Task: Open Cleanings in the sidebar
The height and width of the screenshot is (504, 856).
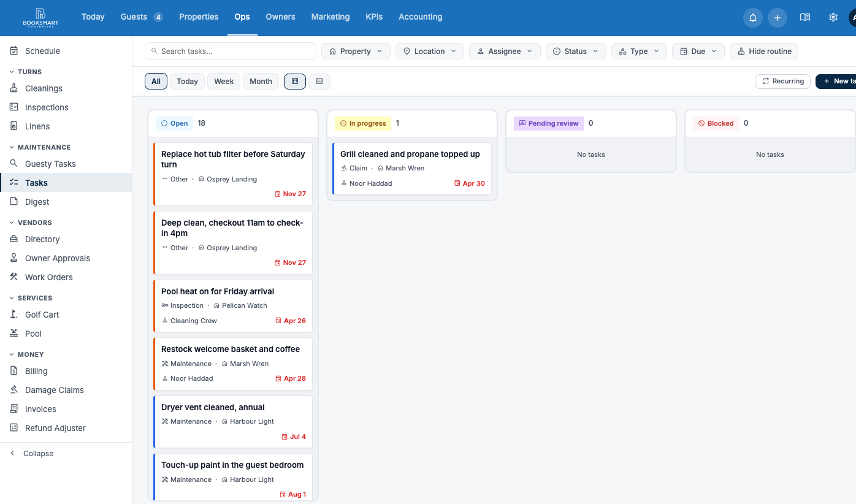Action: pyautogui.click(x=66, y=88)
